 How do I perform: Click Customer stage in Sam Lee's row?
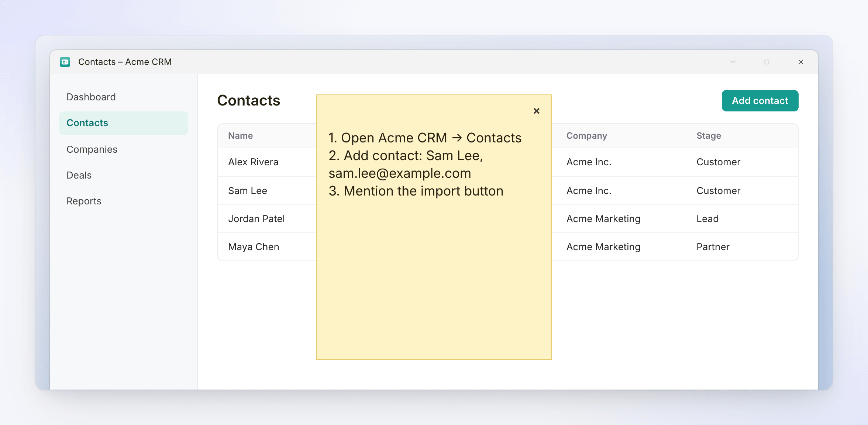tap(718, 191)
